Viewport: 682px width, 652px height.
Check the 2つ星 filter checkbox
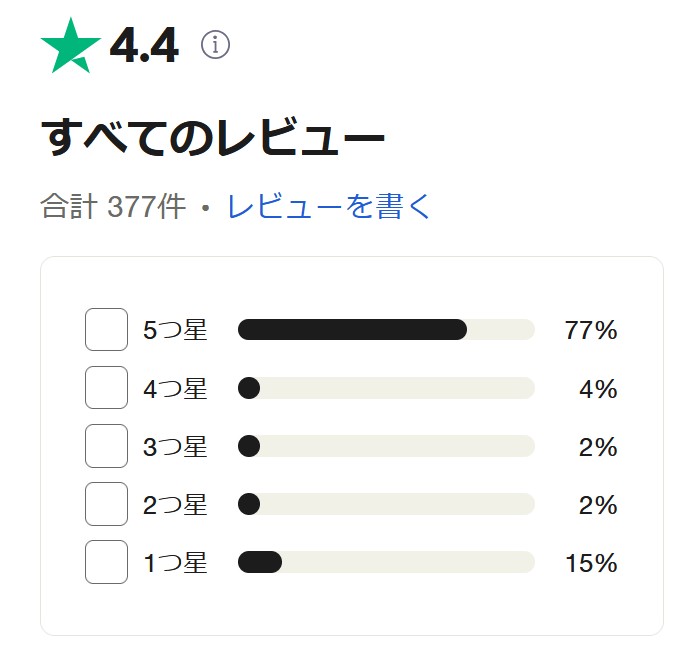(x=107, y=504)
